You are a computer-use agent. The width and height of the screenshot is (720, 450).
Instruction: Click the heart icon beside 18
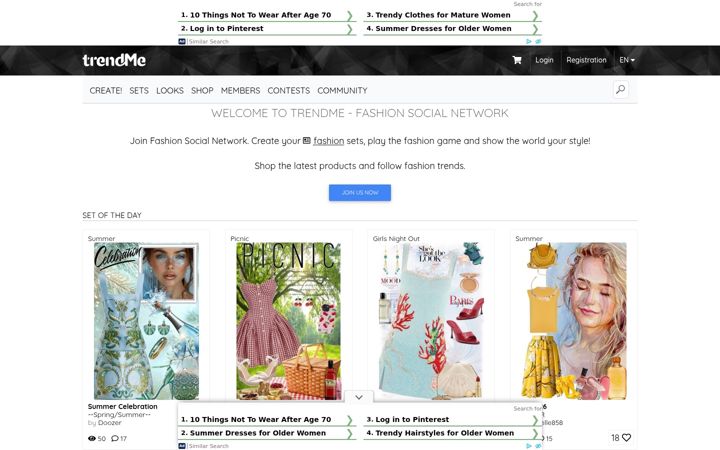626,438
